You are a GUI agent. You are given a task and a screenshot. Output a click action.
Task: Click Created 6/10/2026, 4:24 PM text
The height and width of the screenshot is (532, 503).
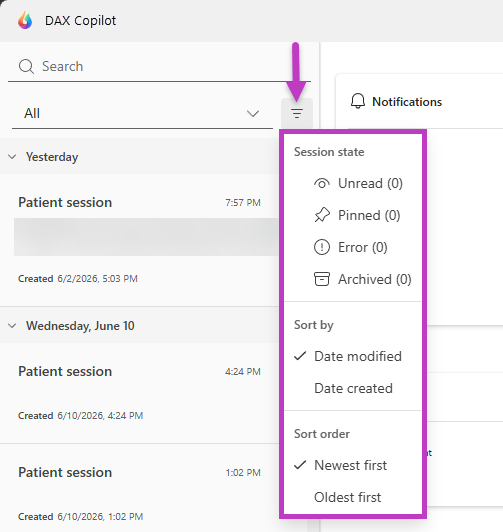click(x=80, y=416)
